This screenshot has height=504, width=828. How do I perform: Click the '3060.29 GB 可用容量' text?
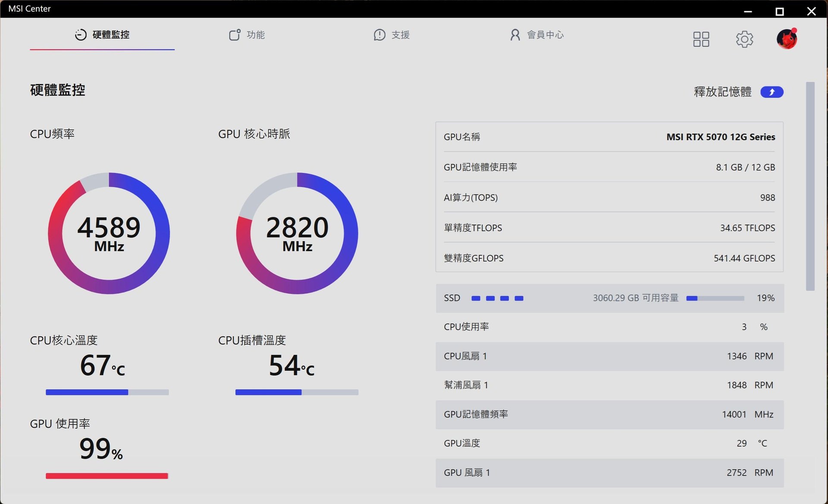(636, 298)
